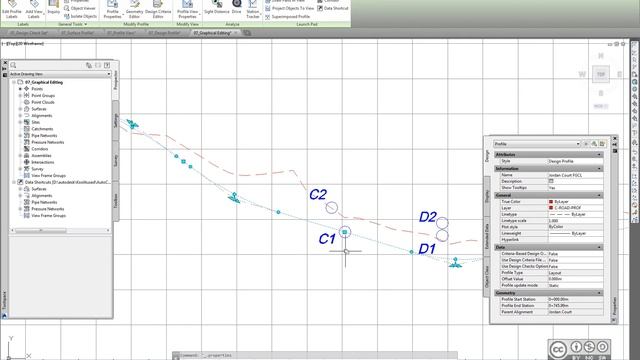Image resolution: width=640 pixels, height=360 pixels.
Task: Open the Toolbox tab in Toolspace
Action: click(116, 201)
